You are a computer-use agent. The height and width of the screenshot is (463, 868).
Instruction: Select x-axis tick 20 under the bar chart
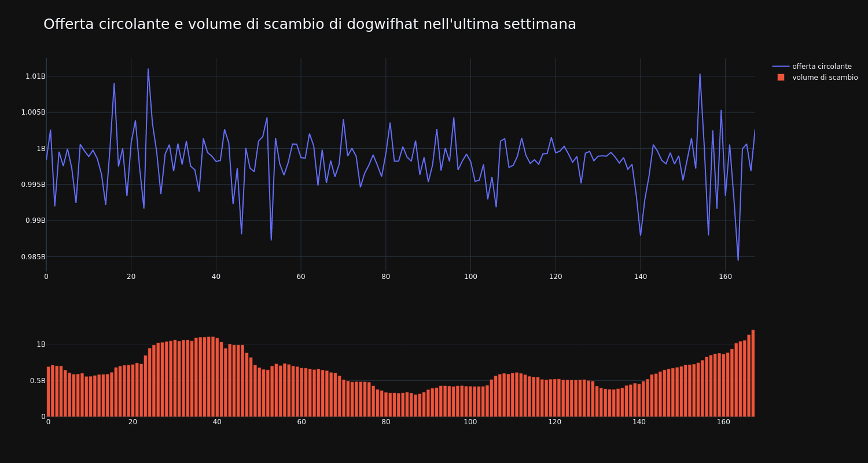[133, 422]
